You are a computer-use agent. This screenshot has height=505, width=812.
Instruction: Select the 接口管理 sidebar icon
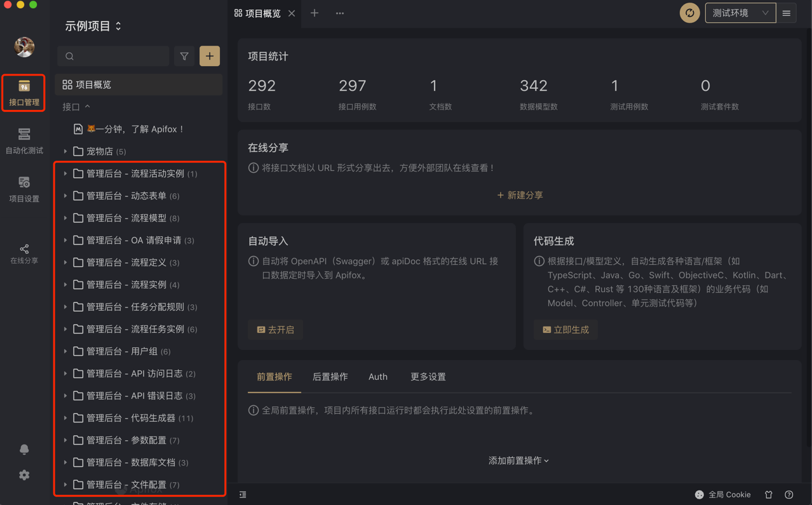pyautogui.click(x=24, y=93)
